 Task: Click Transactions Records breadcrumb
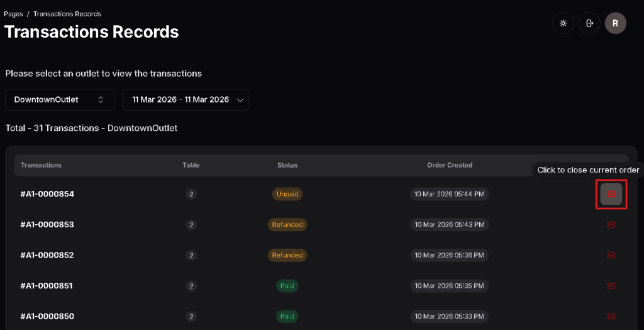[67, 14]
